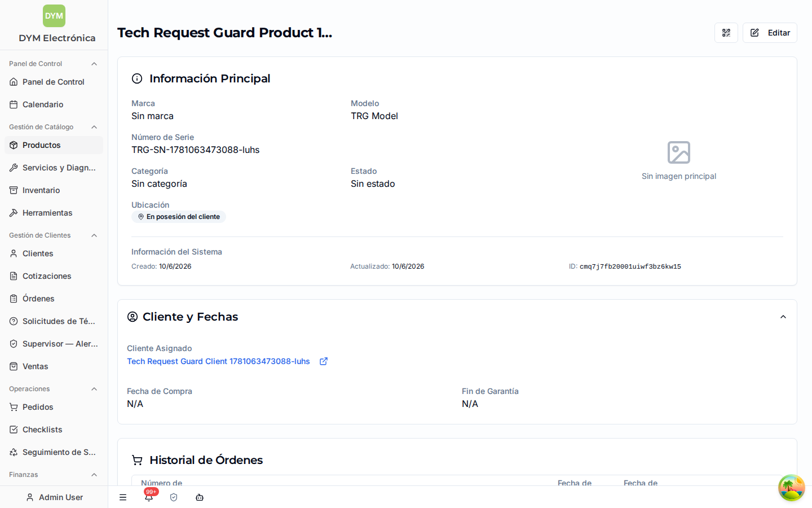Click the En posesión del cliente badge
Image resolution: width=812 pixels, height=508 pixels.
tap(179, 217)
